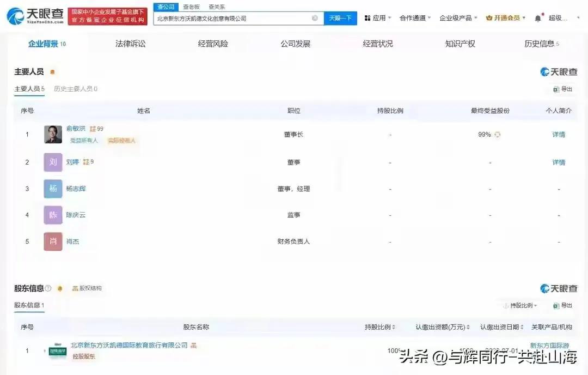Image resolution: width=588 pixels, height=375 pixels.
Task: Click the Tianyancha logo in header
Action: [x=35, y=16]
